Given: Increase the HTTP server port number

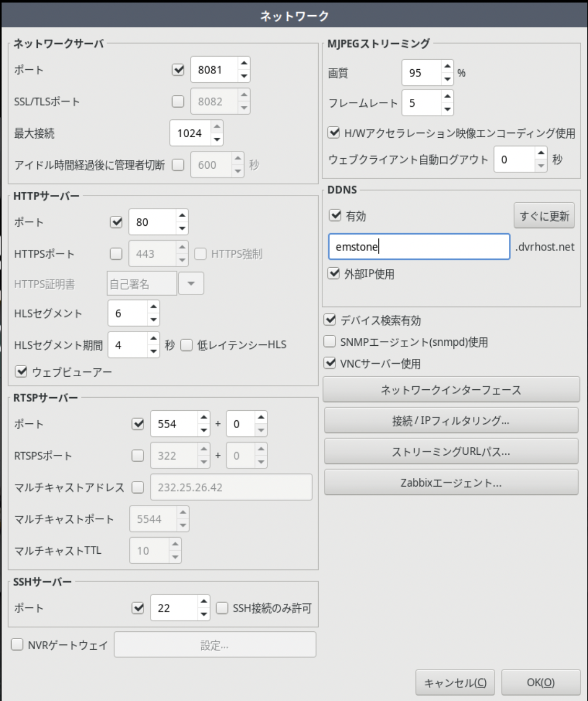Looking at the screenshot, I should 182,216.
